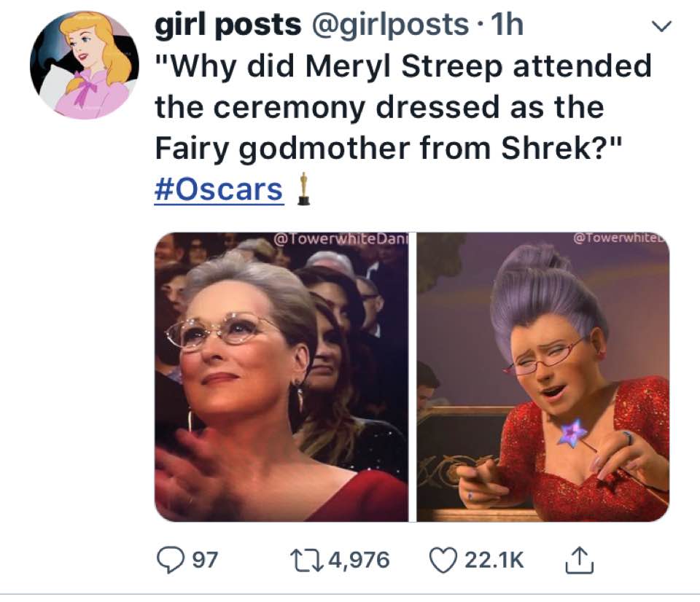Open the share icon with upward arrow
Viewport: 700px width, 602px height.
[580, 560]
